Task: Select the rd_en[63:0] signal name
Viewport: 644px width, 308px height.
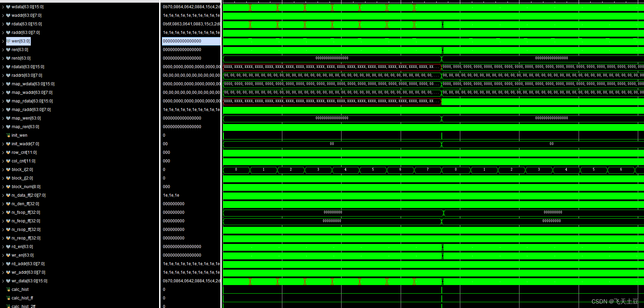Action: click(x=22, y=247)
